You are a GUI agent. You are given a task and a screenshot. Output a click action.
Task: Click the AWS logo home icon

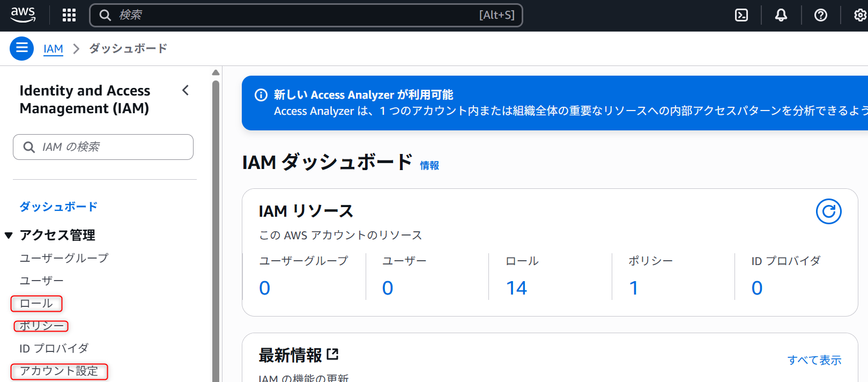coord(23,15)
